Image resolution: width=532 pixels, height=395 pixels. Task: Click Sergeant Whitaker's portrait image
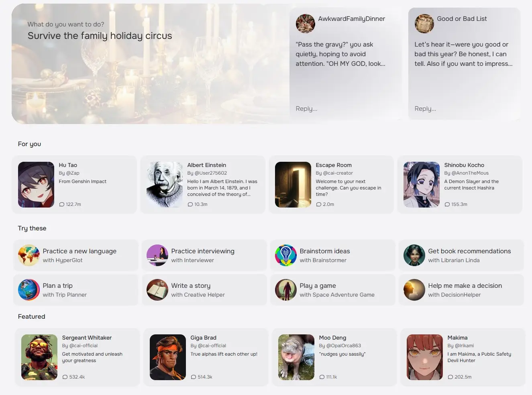(39, 357)
